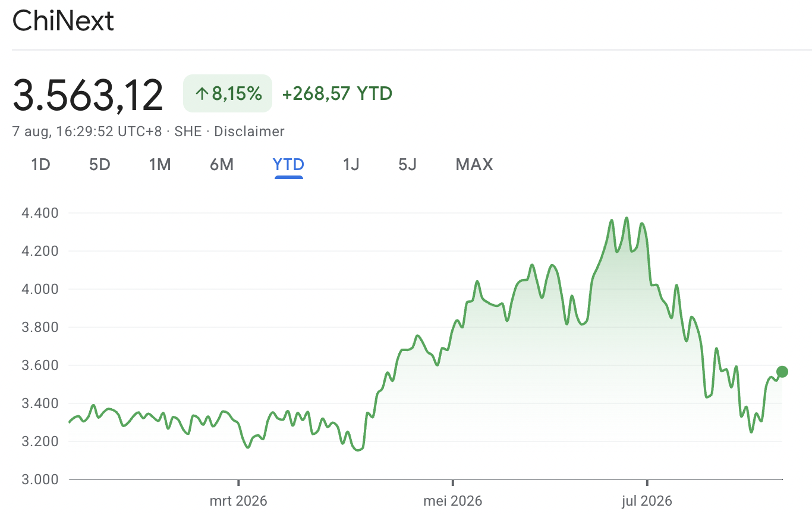Open the Disclaimer link

click(x=249, y=131)
